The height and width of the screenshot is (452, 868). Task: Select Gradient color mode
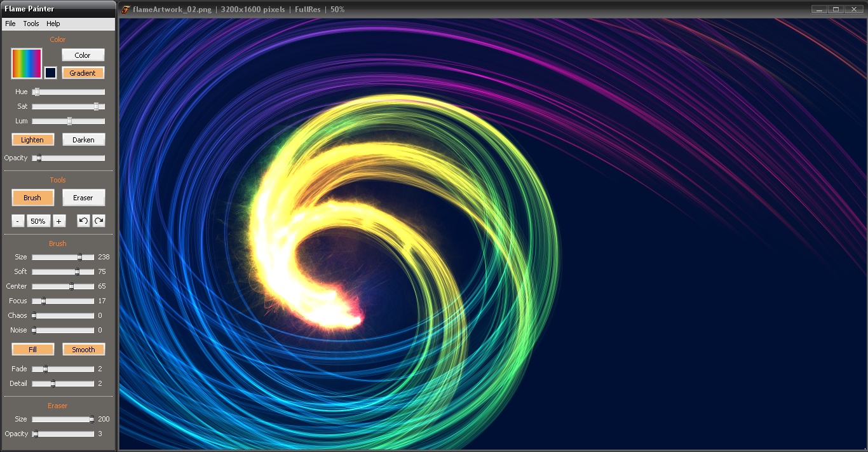(83, 73)
